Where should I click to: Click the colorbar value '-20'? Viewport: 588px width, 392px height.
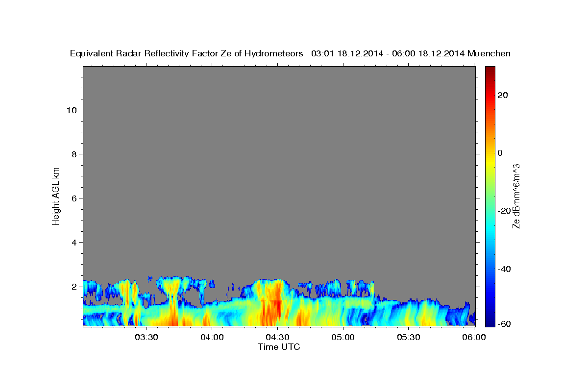(505, 211)
